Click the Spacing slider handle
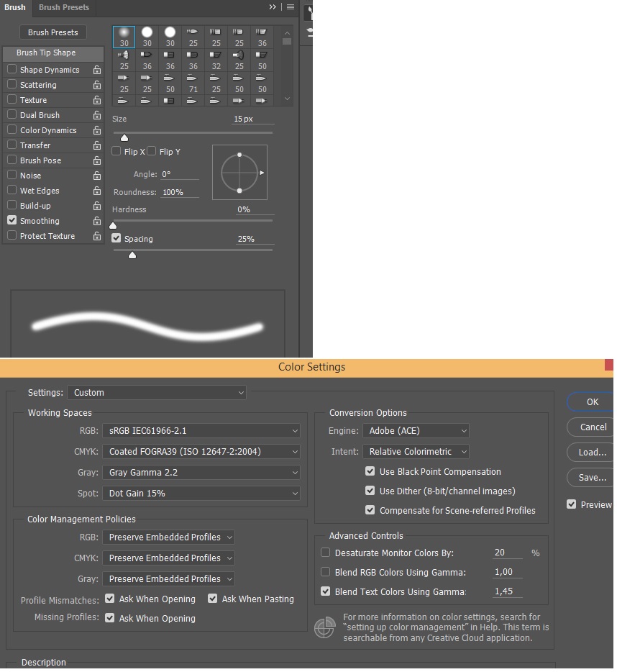This screenshot has width=617, height=672. click(132, 255)
